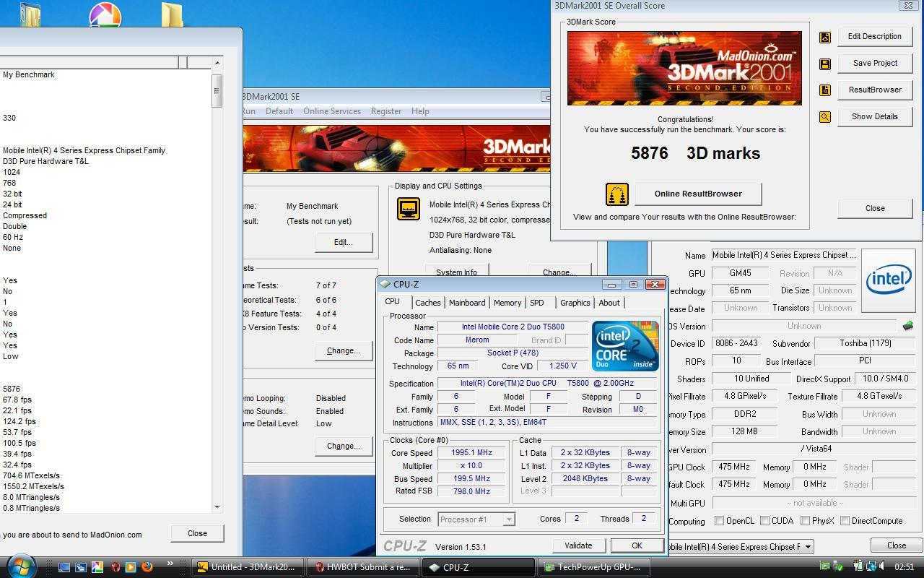Click the 3DMark2001 banner image in score window
The height and width of the screenshot is (578, 924).
684,68
